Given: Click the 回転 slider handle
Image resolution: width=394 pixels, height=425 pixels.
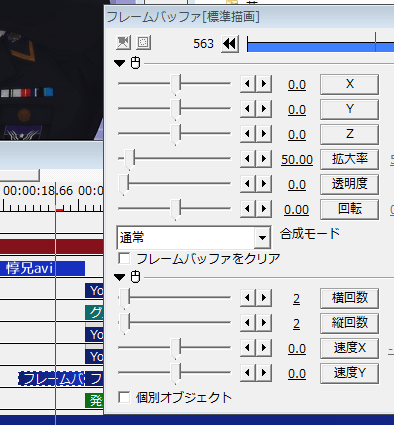Looking at the screenshot, I should [x=175, y=210].
